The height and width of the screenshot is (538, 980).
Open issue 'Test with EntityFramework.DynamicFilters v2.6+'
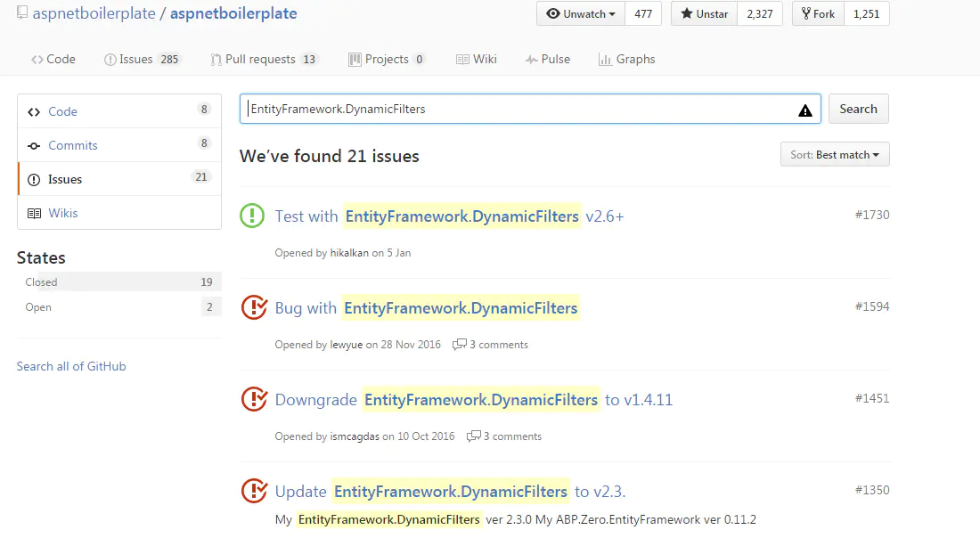(449, 216)
